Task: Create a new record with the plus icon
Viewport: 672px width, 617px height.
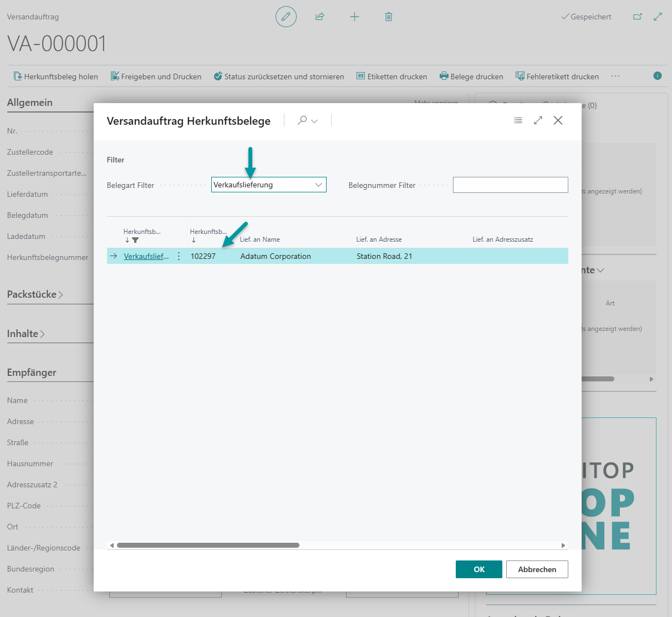Action: pyautogui.click(x=354, y=17)
